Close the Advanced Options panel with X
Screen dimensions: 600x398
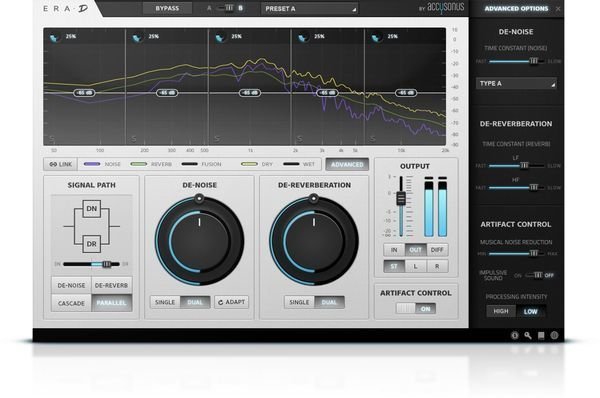tap(558, 8)
